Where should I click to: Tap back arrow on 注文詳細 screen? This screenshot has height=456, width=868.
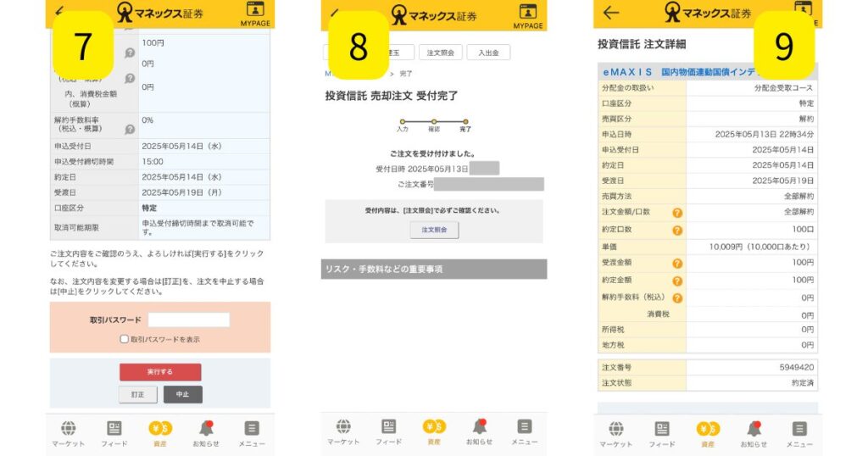(x=610, y=13)
